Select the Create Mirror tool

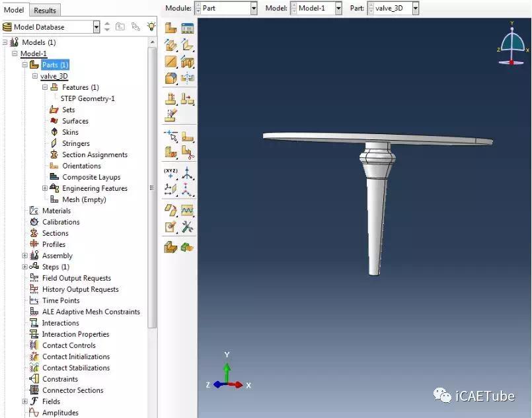(187, 78)
